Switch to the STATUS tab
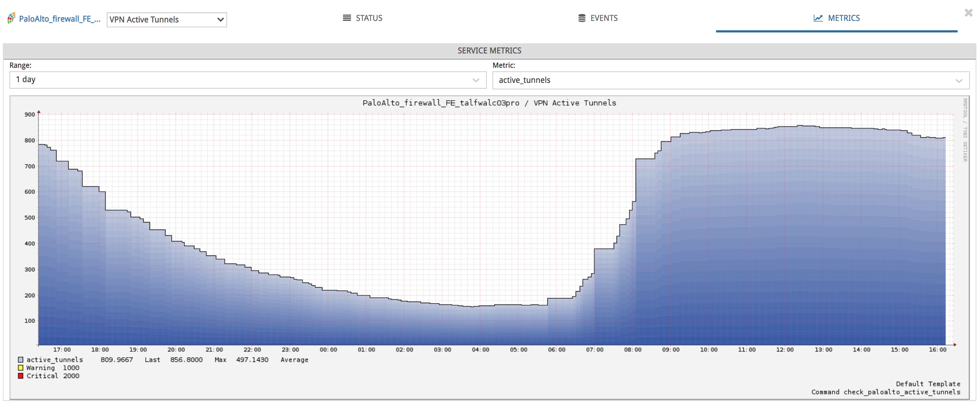Viewport: 980px width, 413px height. 363,18
